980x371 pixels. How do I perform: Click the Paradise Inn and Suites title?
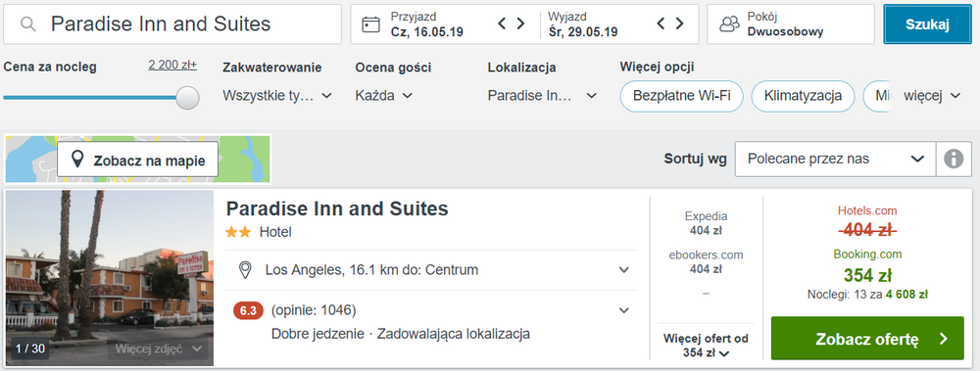pos(337,209)
